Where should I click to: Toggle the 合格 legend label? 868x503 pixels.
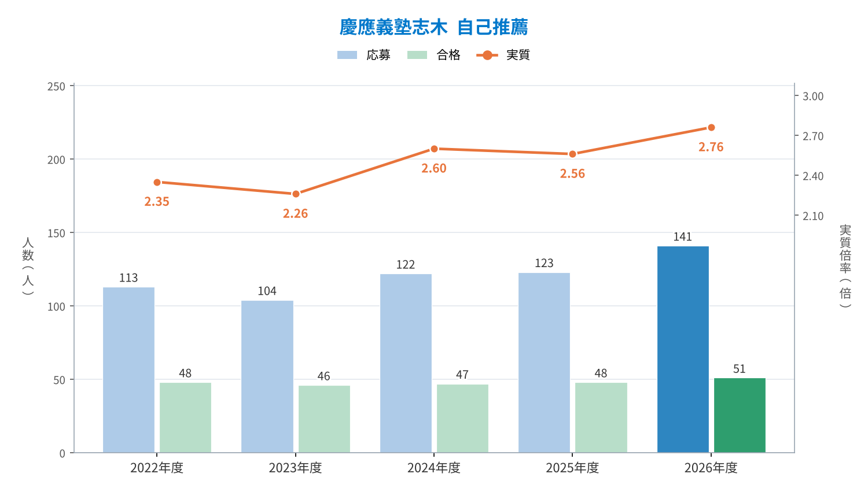point(448,55)
